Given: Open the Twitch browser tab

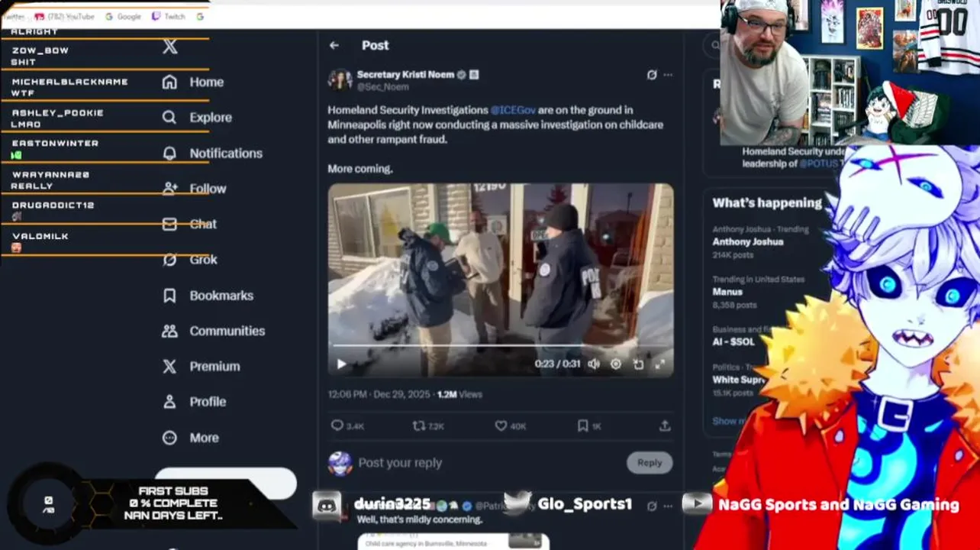Looking at the screenshot, I should pyautogui.click(x=169, y=16).
